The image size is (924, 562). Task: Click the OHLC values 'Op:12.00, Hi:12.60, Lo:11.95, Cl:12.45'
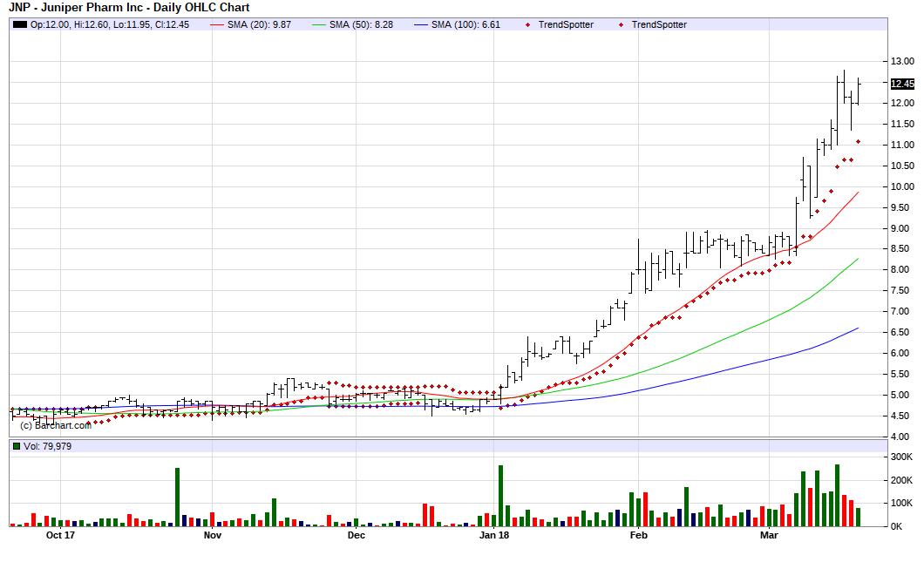(110, 24)
